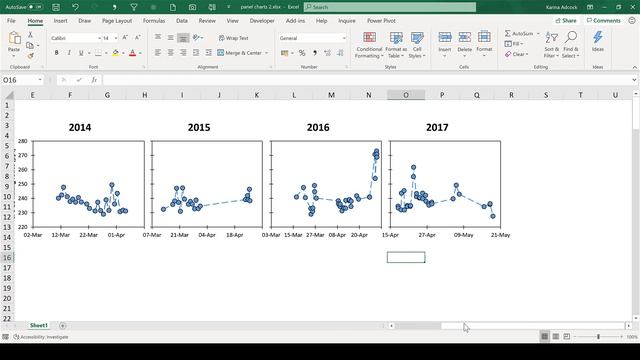Screen dimensions: 640x360
Task: Click the Save icon in title bar
Action: point(56,7)
